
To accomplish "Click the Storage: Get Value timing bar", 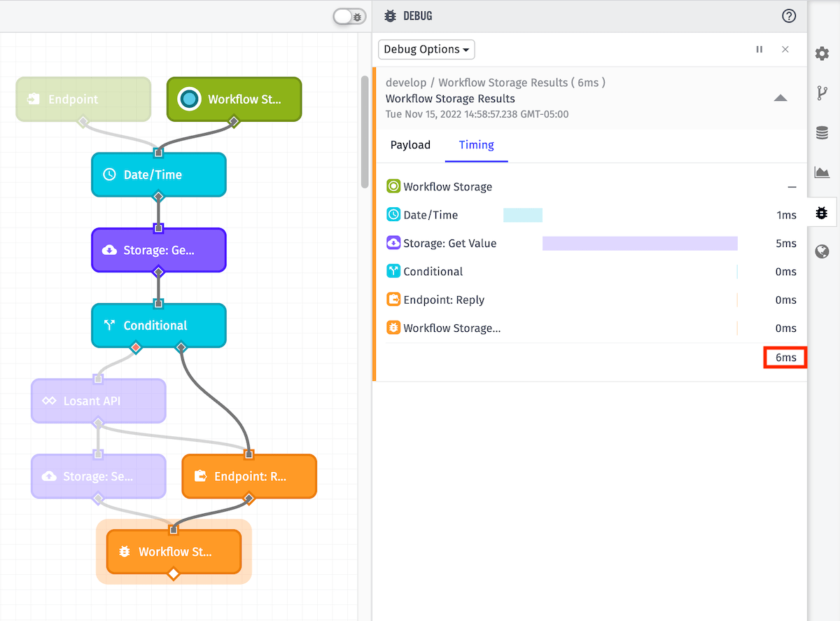I will (x=639, y=243).
